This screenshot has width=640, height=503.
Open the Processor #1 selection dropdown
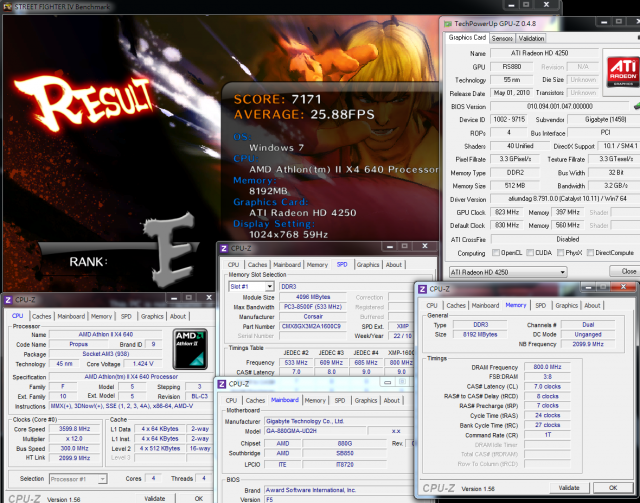tap(78, 479)
